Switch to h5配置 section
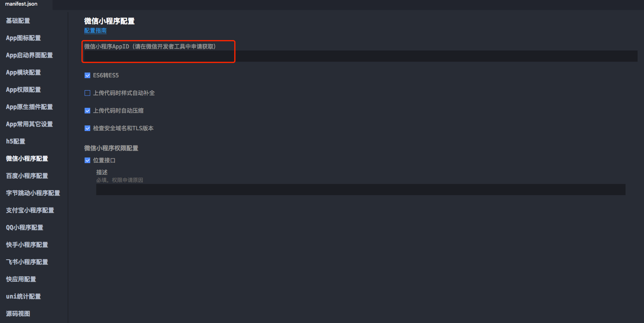This screenshot has height=323, width=644. 16,141
